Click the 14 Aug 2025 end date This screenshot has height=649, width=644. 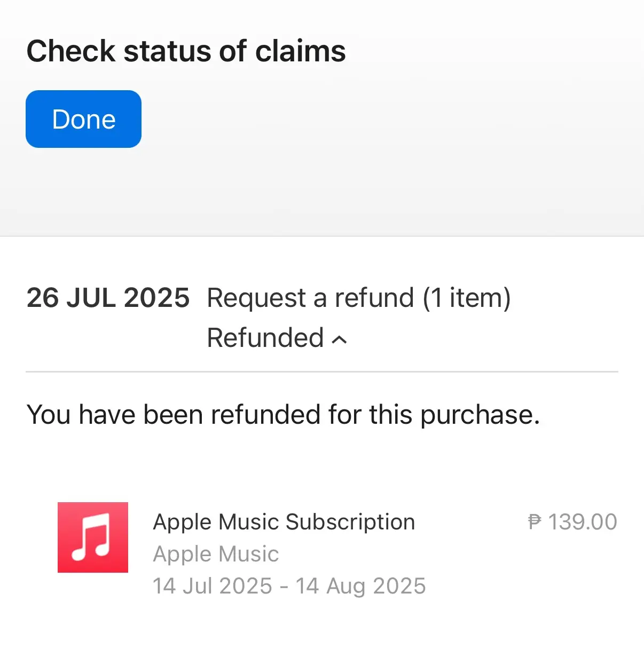tap(361, 586)
